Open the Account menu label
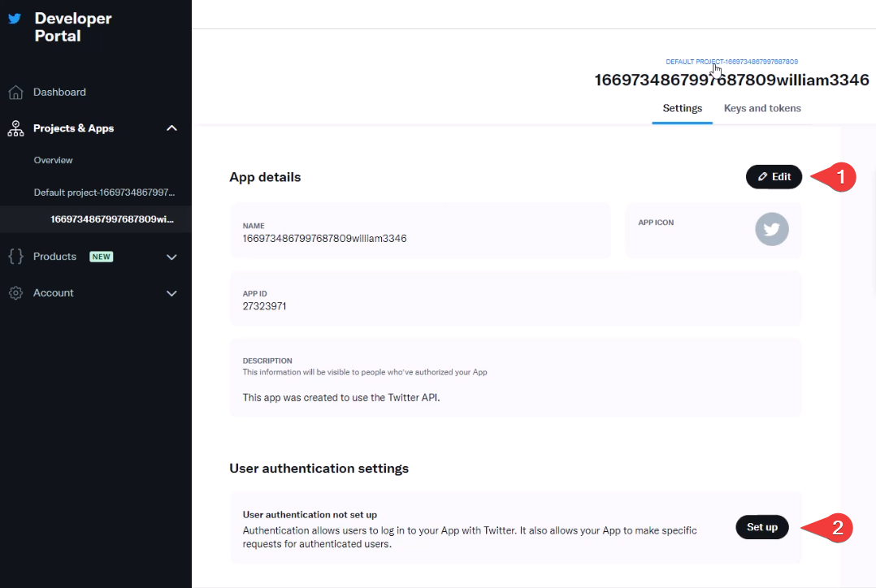The image size is (876, 588). click(x=53, y=292)
